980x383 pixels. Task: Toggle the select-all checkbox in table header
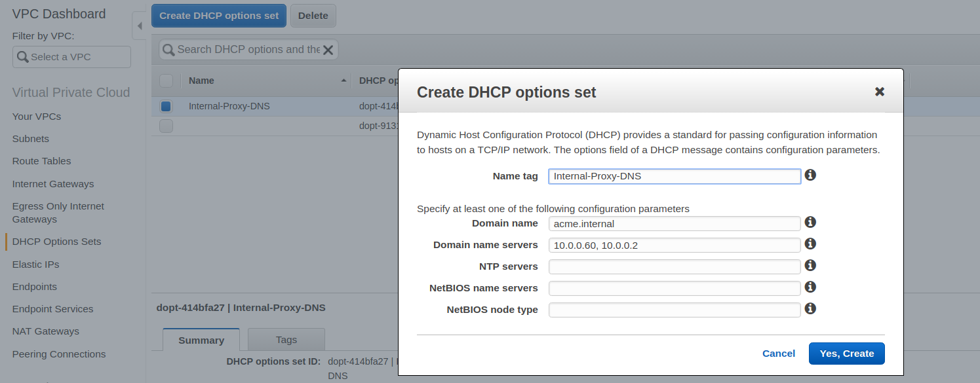pos(166,80)
